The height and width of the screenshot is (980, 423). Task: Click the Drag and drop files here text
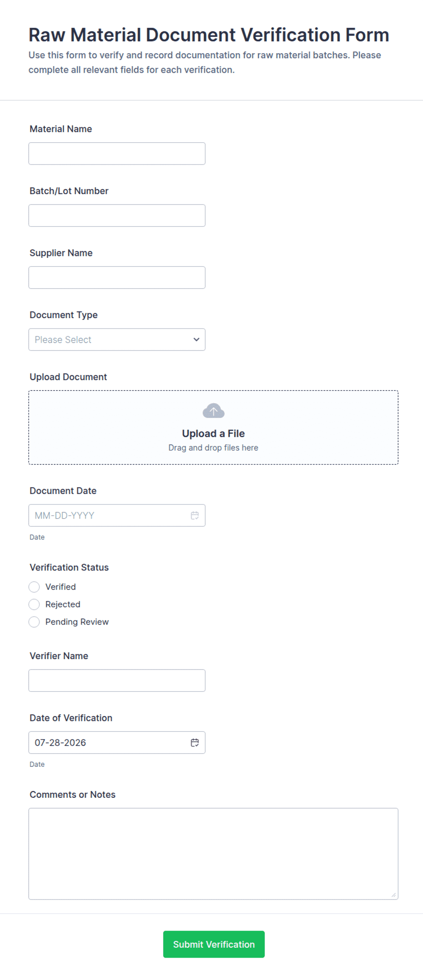coord(213,448)
